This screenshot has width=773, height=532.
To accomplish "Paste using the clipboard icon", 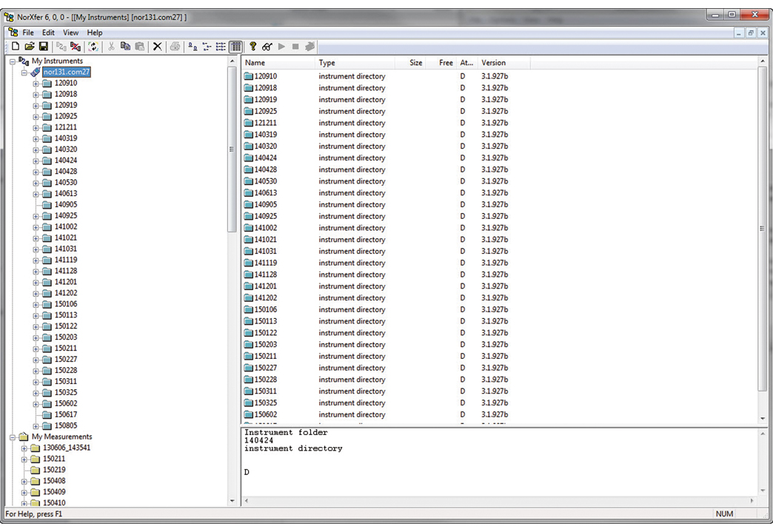I will [x=139, y=47].
